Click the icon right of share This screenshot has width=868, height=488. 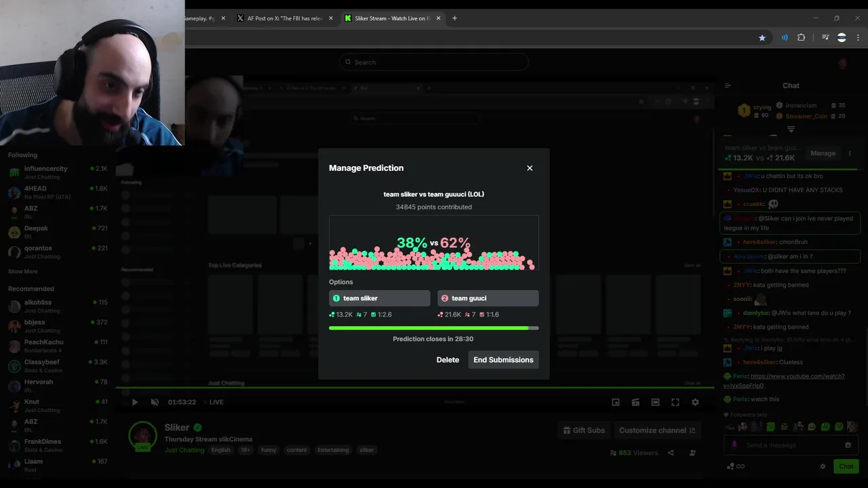point(692,453)
